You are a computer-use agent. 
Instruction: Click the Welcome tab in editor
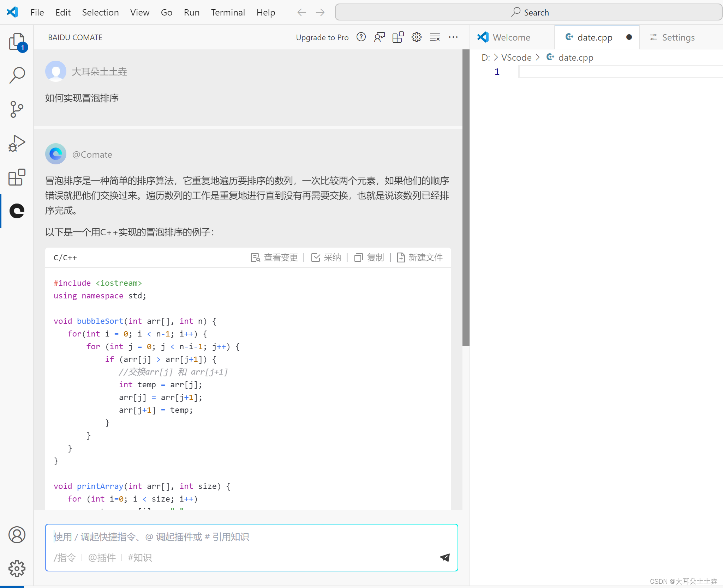[511, 37]
